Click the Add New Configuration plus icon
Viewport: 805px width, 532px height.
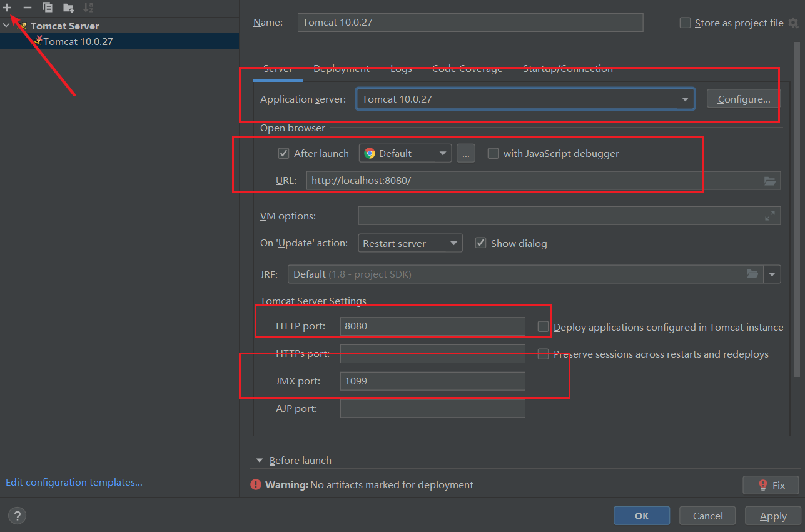tap(7, 8)
